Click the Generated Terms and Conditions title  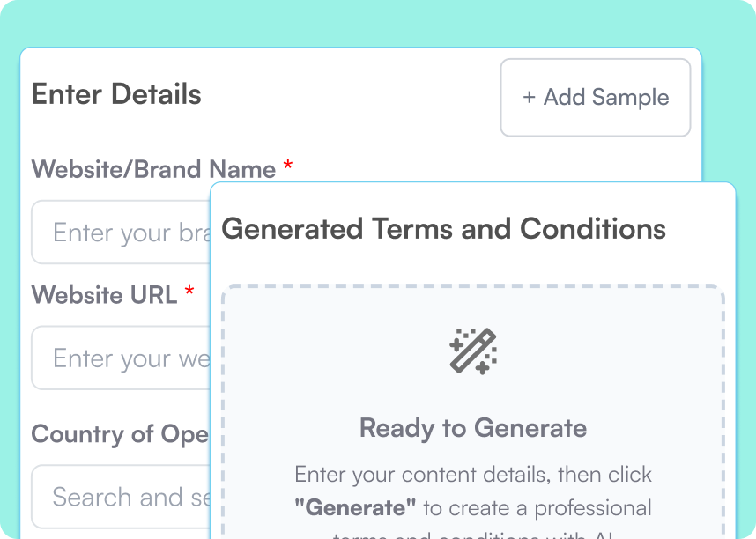pyautogui.click(x=443, y=229)
